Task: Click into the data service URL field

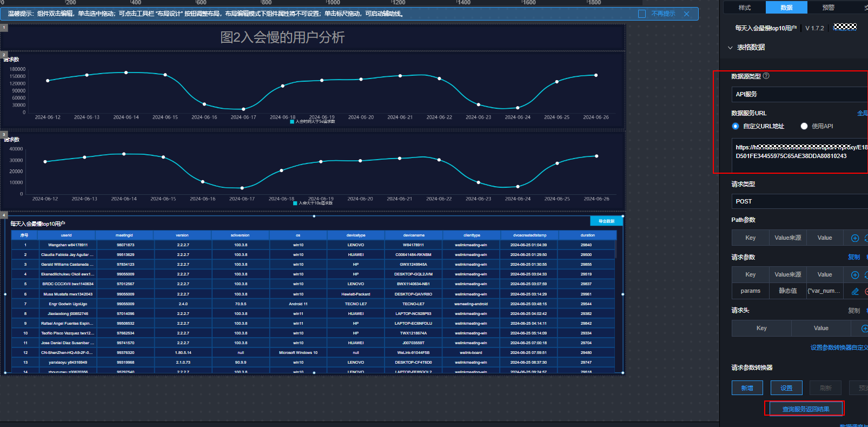Action: [799, 155]
